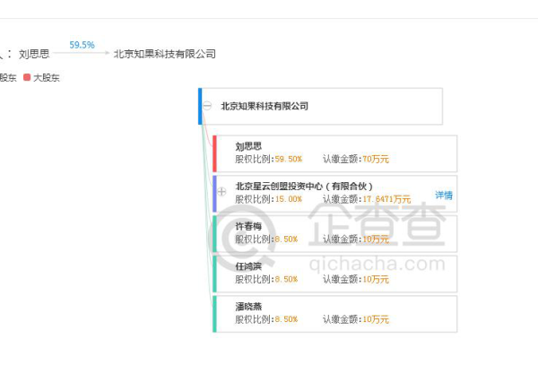Click 潘晓燕 认缴金额 10万元 value
Screen dimensions: 538x392
pos(376,319)
